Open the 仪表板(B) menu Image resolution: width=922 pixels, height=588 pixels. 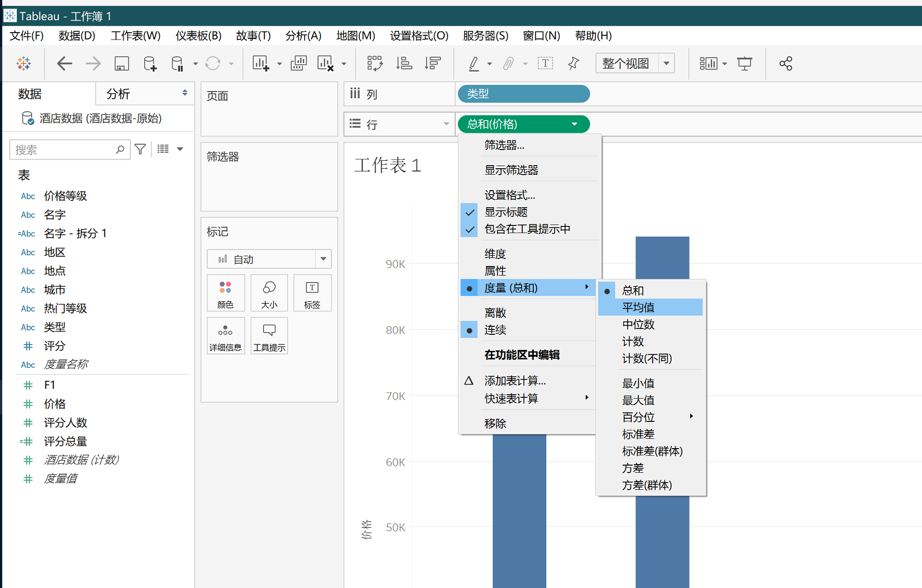click(198, 36)
